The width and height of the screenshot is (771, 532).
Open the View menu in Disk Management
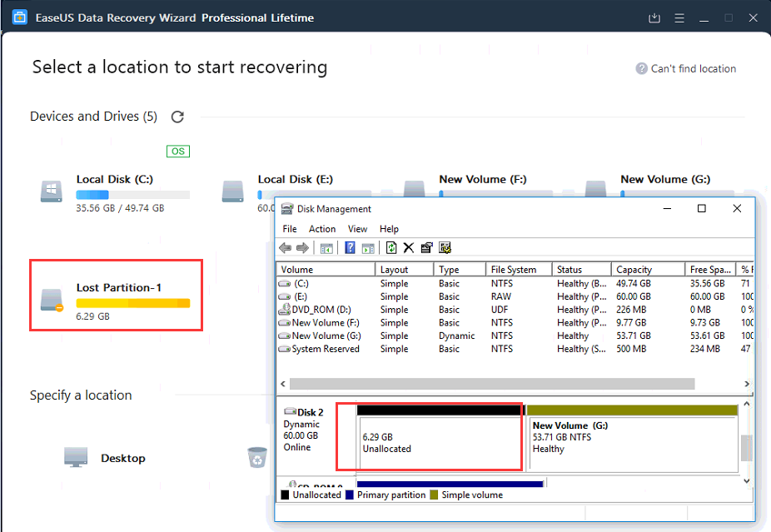pos(357,229)
